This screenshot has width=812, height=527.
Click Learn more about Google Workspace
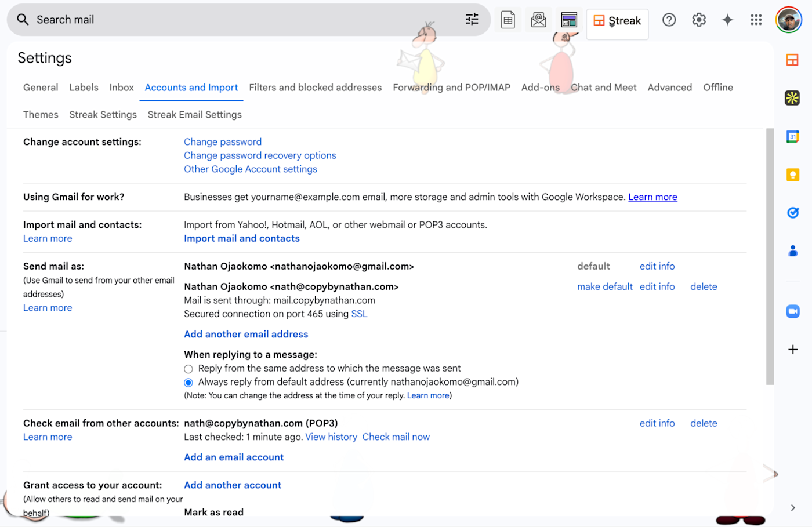tap(652, 197)
